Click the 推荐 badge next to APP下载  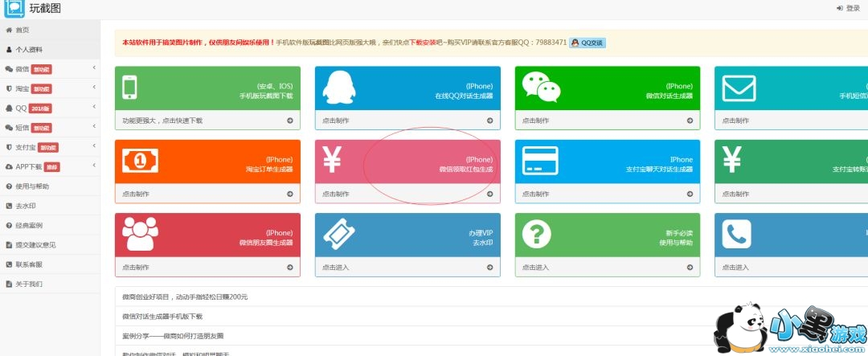52,166
